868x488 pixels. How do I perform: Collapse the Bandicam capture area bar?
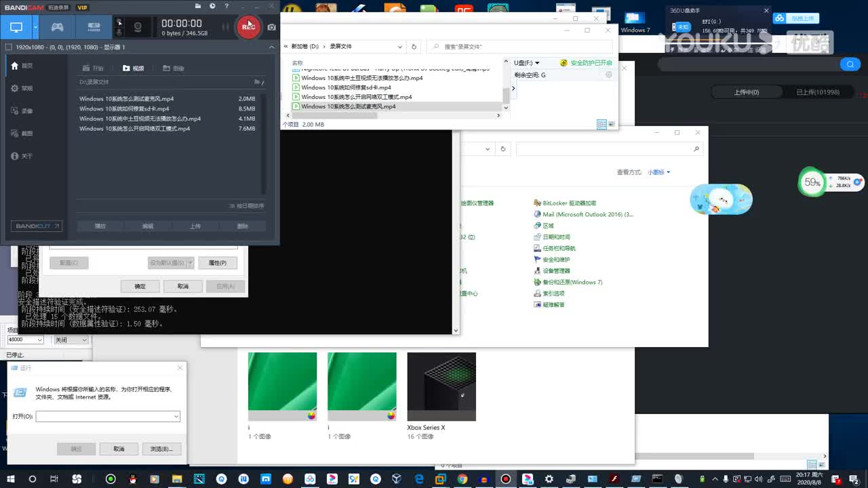271,47
